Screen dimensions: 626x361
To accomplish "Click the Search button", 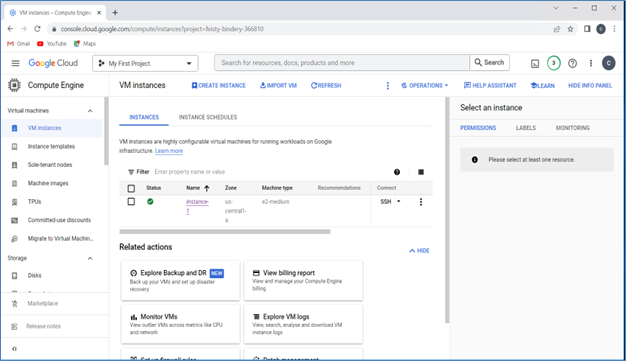I will pos(489,63).
